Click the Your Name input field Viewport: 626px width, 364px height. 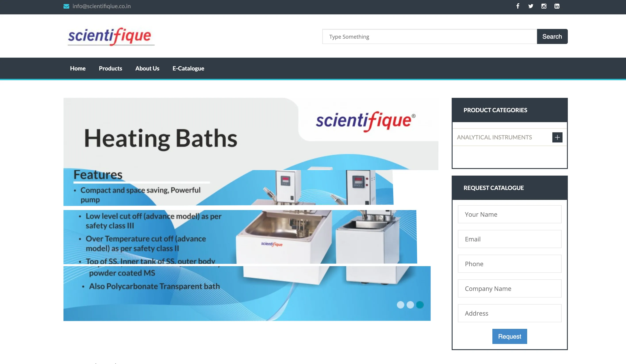click(509, 214)
